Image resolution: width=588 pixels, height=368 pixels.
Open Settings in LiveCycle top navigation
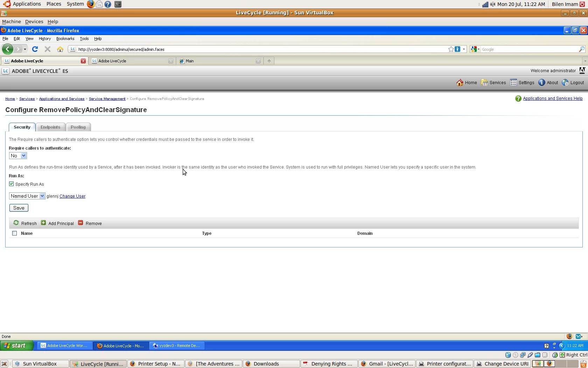[x=522, y=83]
